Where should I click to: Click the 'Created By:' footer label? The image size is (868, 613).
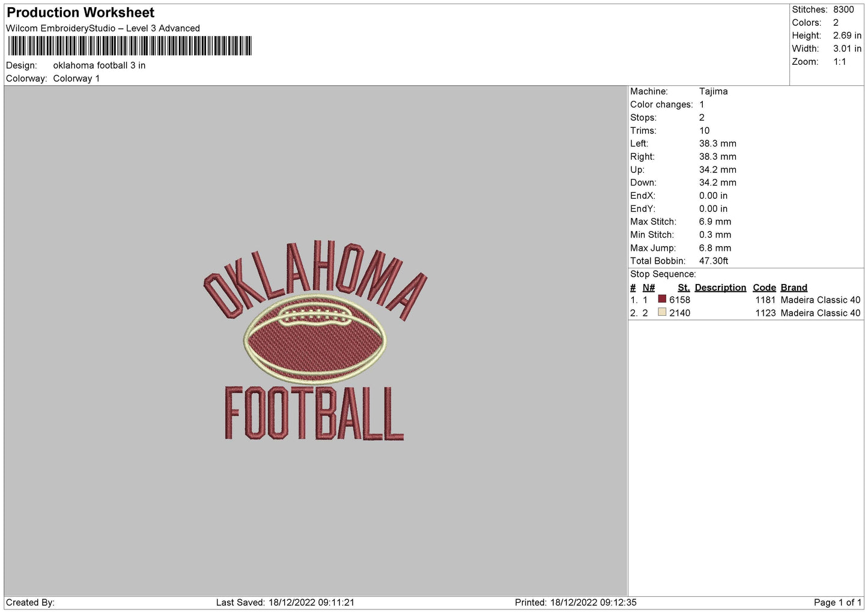tap(30, 602)
